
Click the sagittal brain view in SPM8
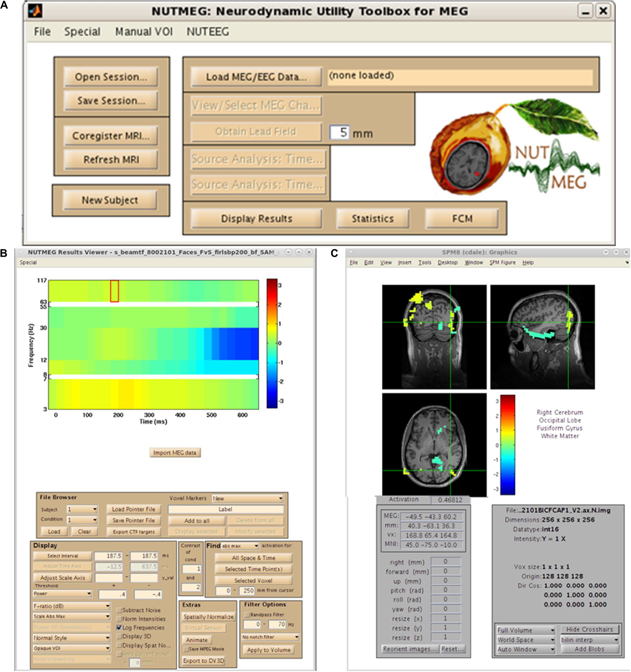point(542,337)
